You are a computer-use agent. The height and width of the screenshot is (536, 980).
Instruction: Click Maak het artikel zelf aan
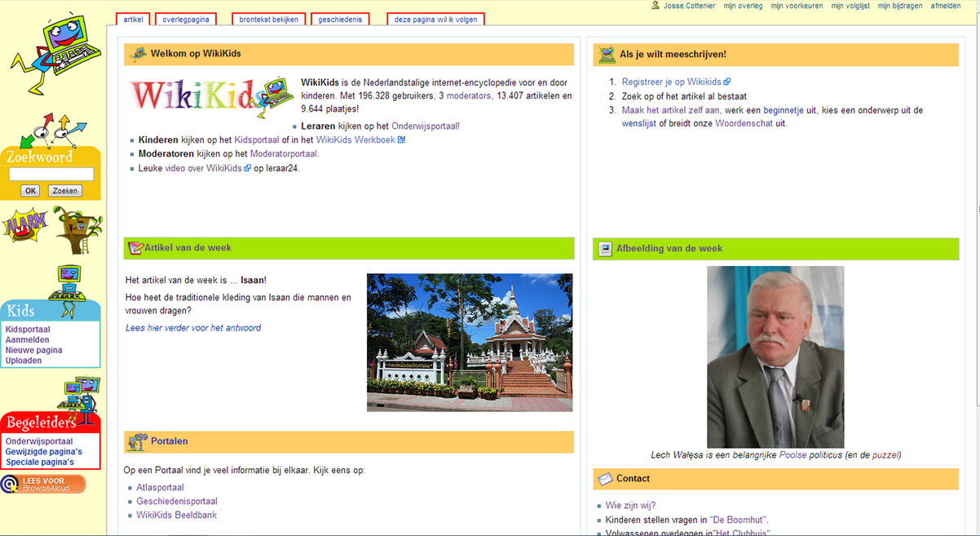pyautogui.click(x=671, y=110)
